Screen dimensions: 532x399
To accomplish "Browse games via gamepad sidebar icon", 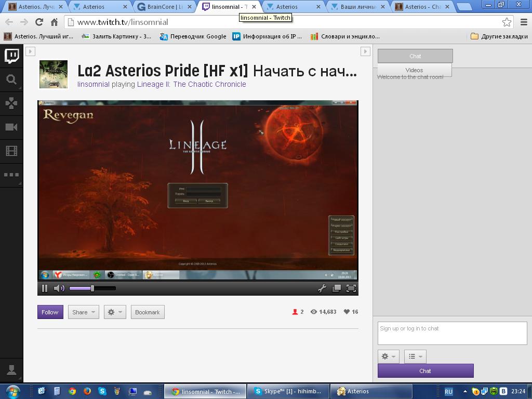I will pos(11,103).
